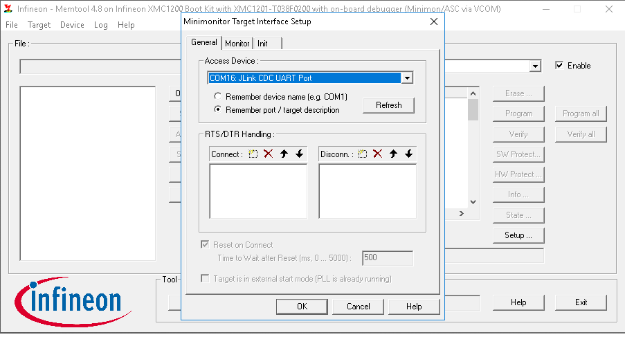Move Disconn. entry up
The image size is (625, 364).
(x=393, y=154)
